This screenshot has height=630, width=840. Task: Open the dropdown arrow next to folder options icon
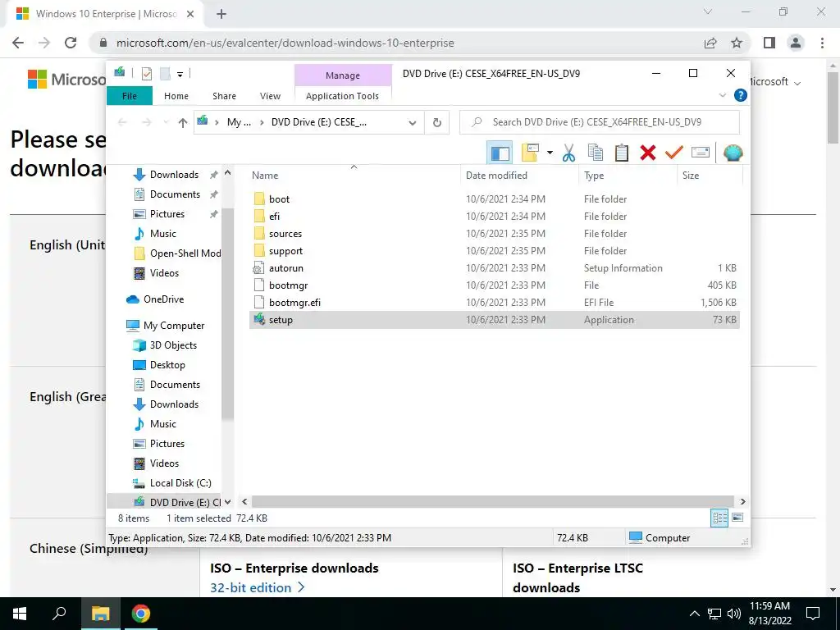point(550,153)
